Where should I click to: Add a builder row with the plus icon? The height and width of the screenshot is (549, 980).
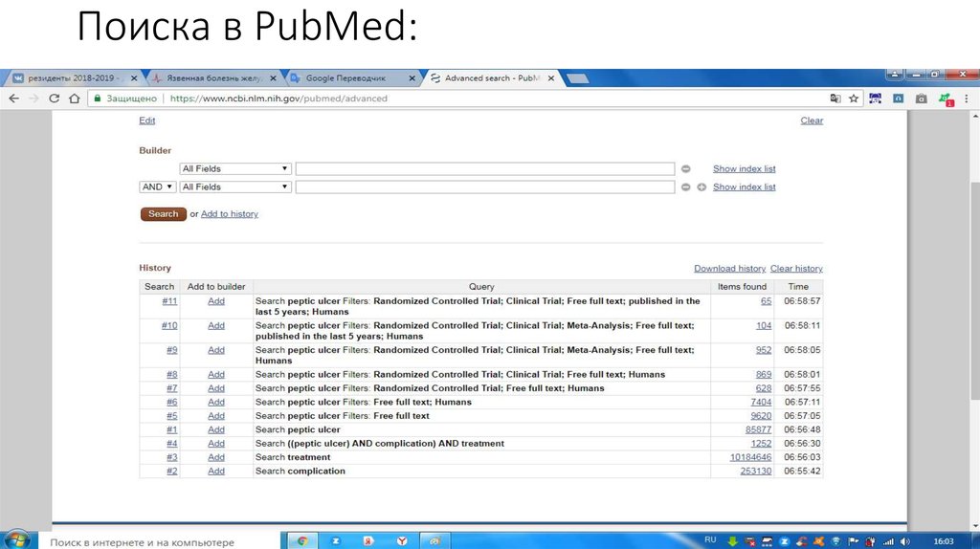(702, 187)
